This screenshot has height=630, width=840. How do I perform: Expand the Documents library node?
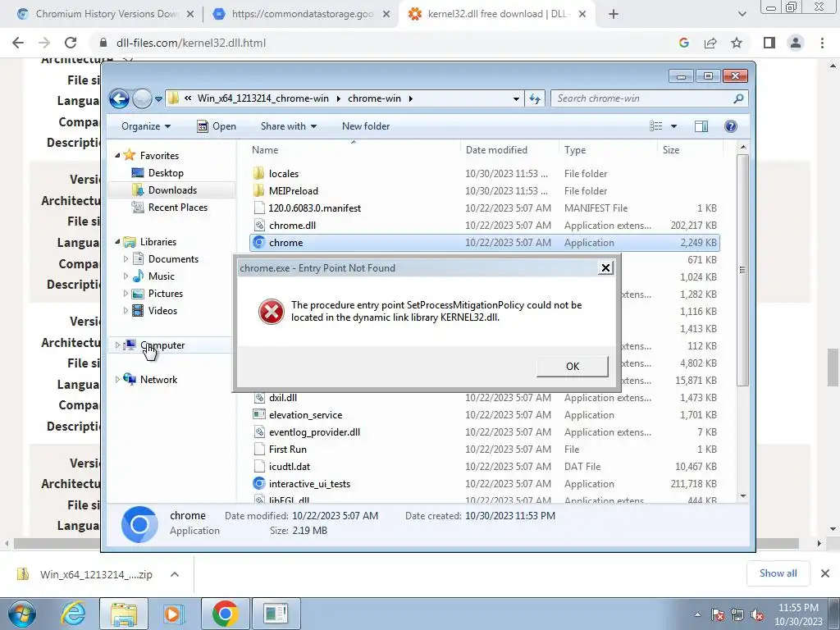pos(126,259)
